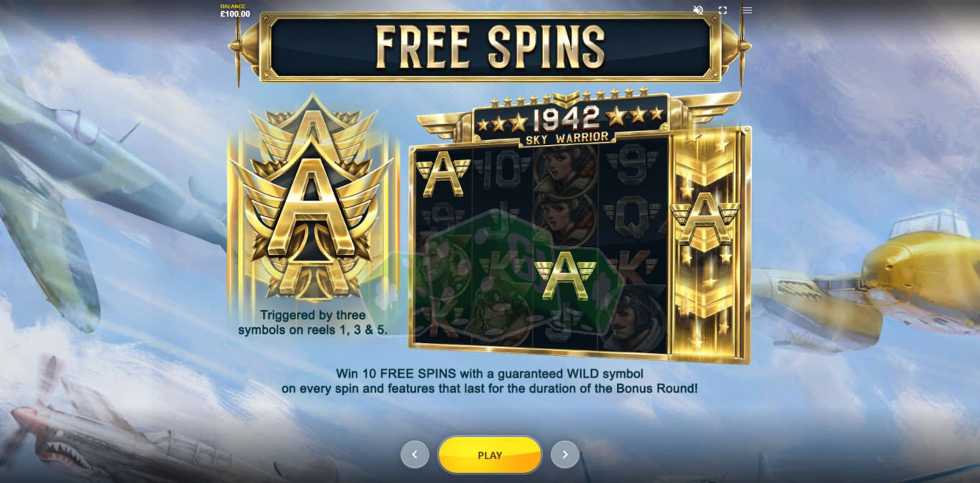This screenshot has width=980, height=483.
Task: Go to previous info slide
Action: (415, 454)
